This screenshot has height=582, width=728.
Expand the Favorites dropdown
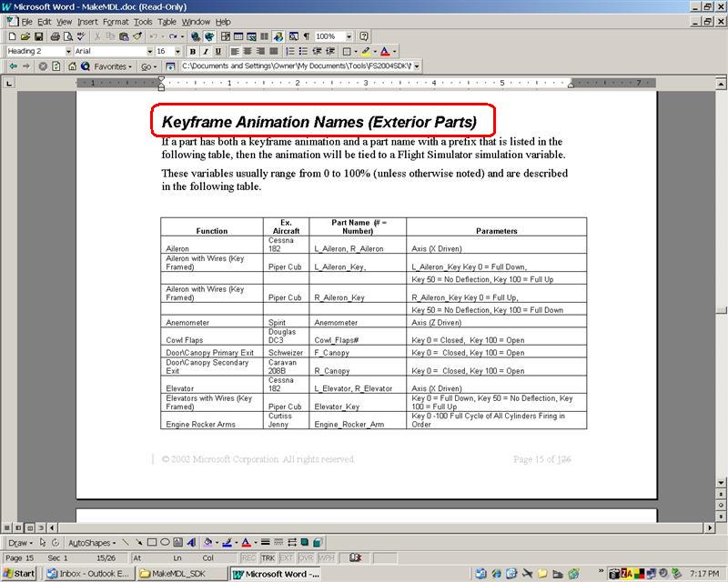[113, 66]
